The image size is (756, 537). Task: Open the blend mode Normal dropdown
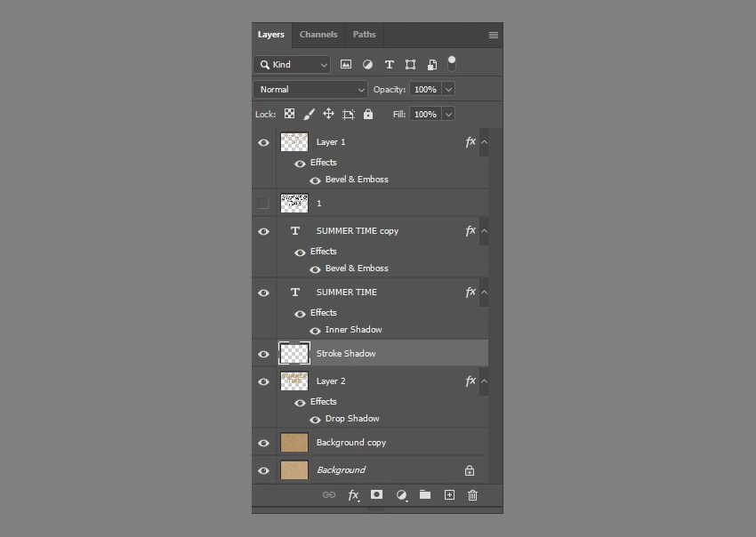(x=310, y=90)
